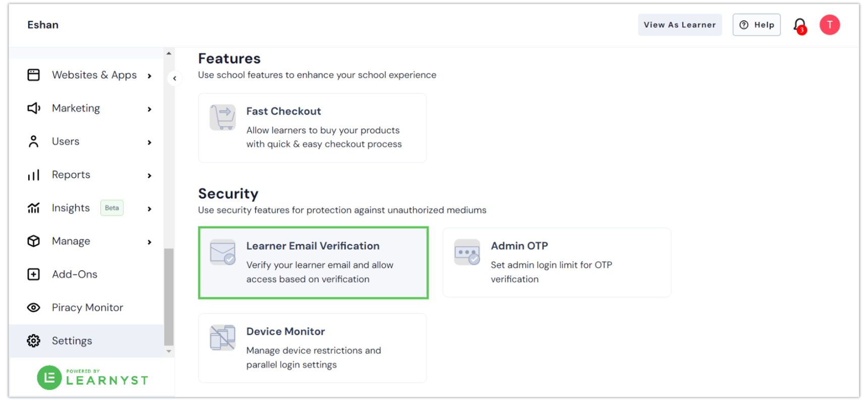868x401 pixels.
Task: Click the Learnyst logo at bottom
Action: point(92,377)
